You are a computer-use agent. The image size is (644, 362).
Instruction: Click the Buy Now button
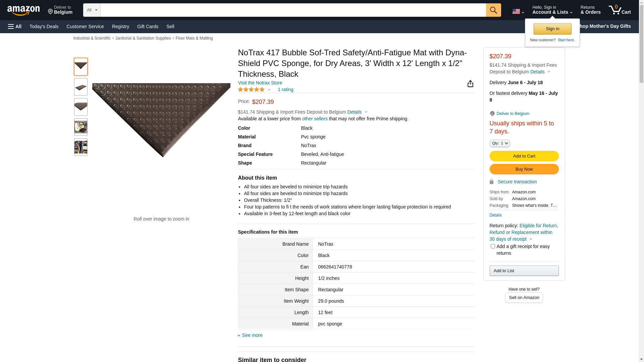(524, 169)
